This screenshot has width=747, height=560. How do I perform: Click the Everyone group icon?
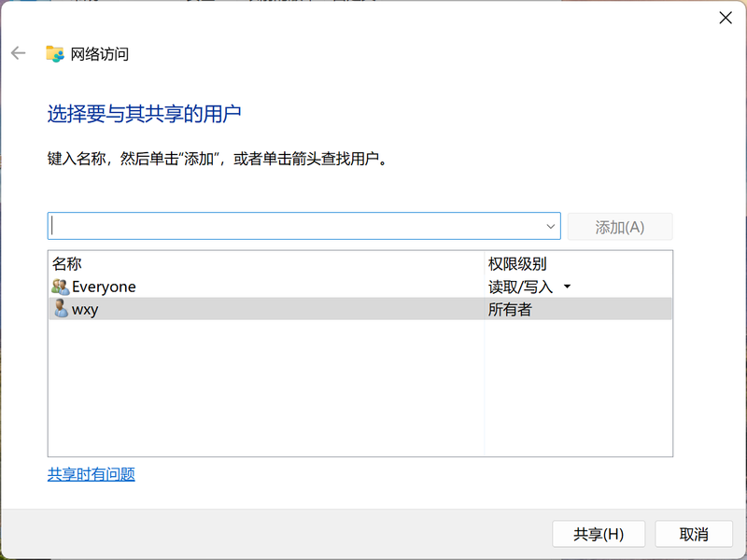[60, 287]
